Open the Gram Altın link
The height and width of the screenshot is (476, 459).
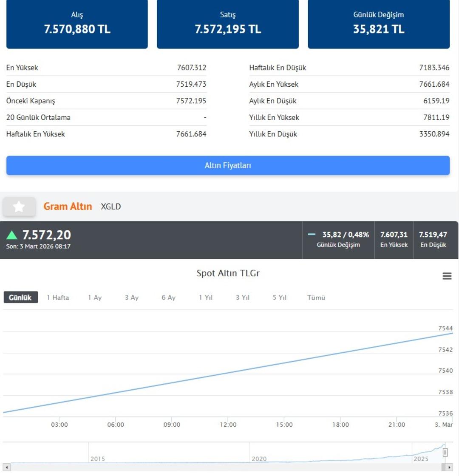[68, 207]
